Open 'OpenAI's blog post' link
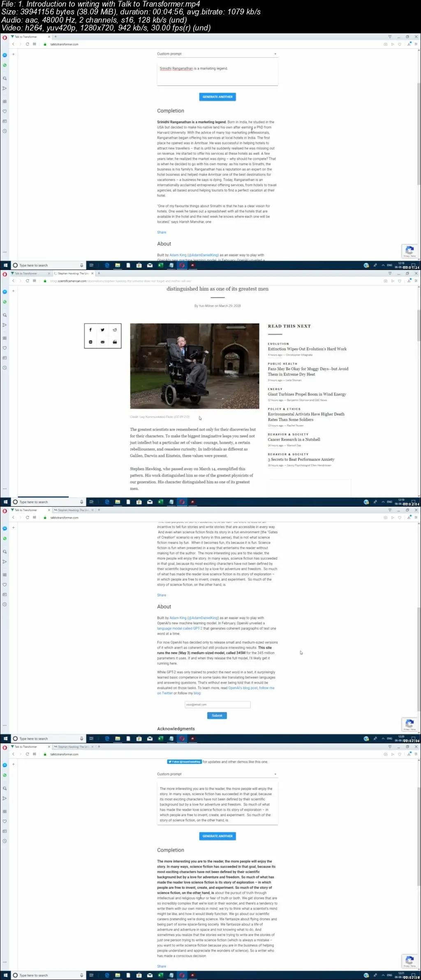The width and height of the screenshot is (421, 980). 243,688
